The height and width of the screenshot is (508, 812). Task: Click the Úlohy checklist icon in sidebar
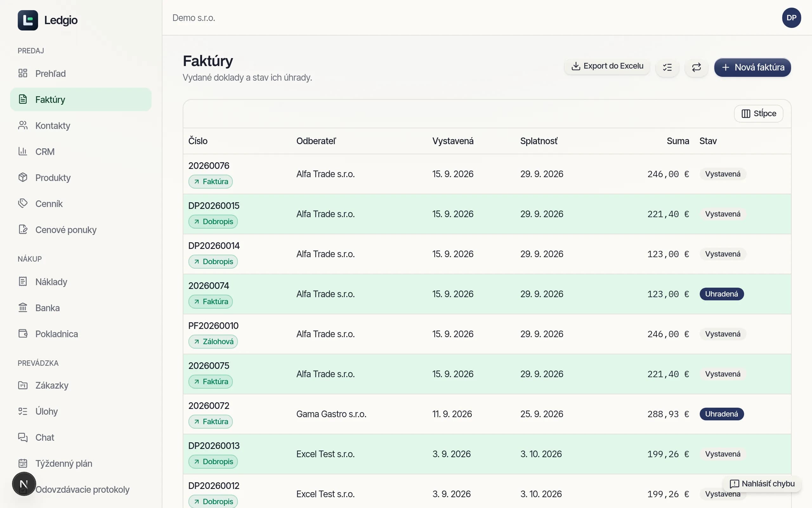point(23,411)
